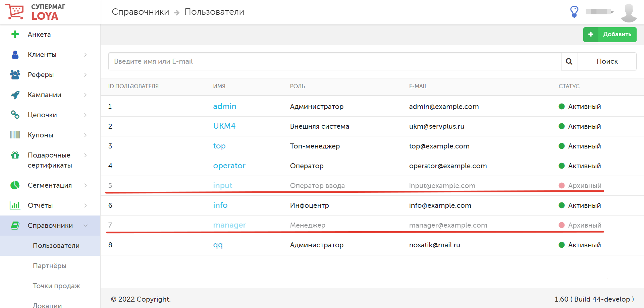Screen dimensions: 644x308
Task: Expand the Купоны menu chevron
Action: (x=86, y=135)
